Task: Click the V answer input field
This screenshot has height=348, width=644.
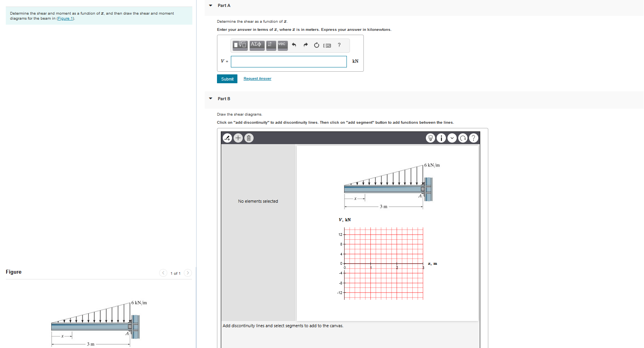Action: click(x=289, y=62)
